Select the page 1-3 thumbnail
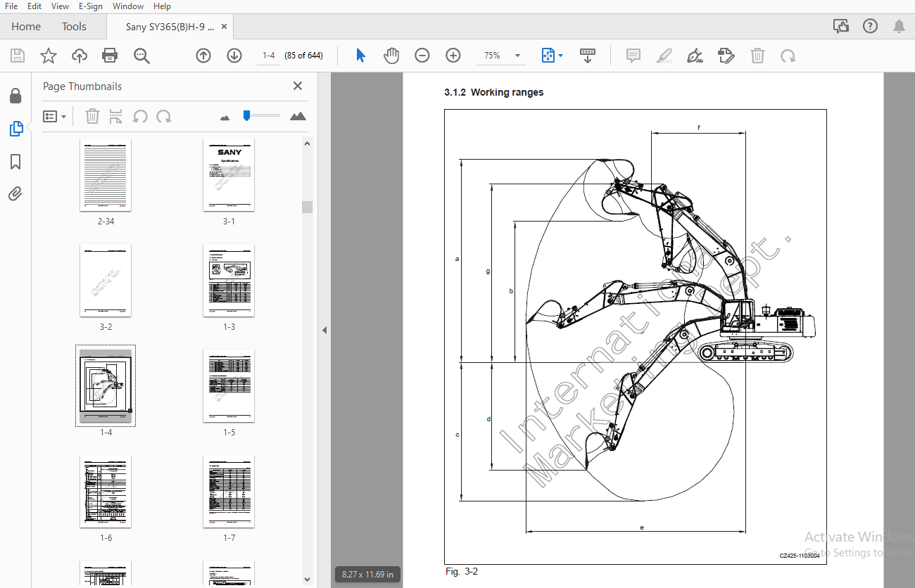 pyautogui.click(x=229, y=280)
